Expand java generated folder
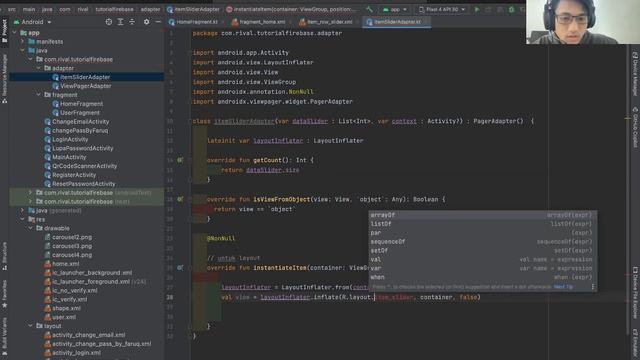 23,211
